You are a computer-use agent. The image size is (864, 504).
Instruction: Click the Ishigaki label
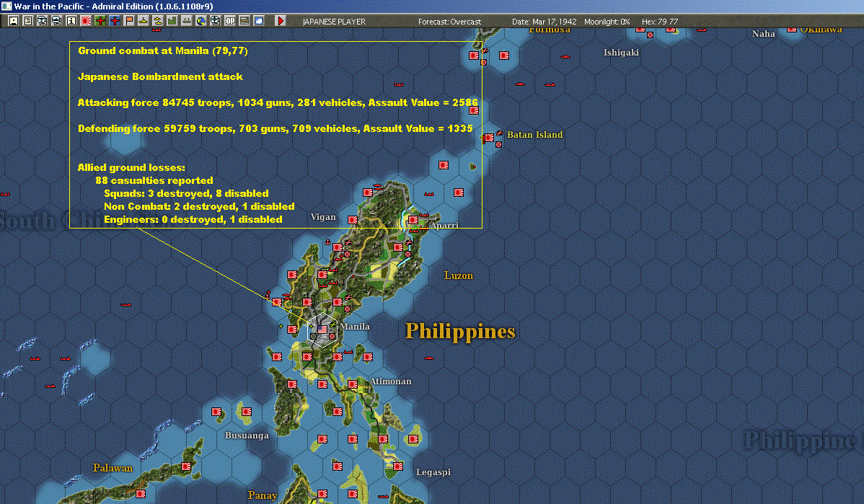click(621, 53)
